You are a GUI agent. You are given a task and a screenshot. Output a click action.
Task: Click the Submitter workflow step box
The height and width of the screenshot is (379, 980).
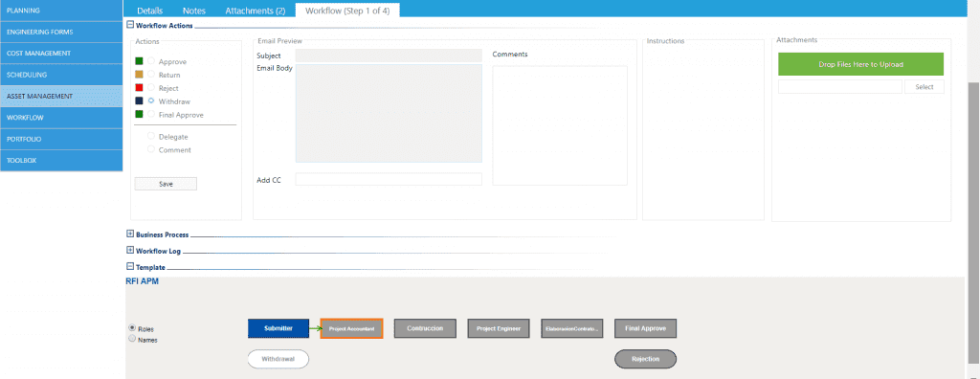coord(278,328)
